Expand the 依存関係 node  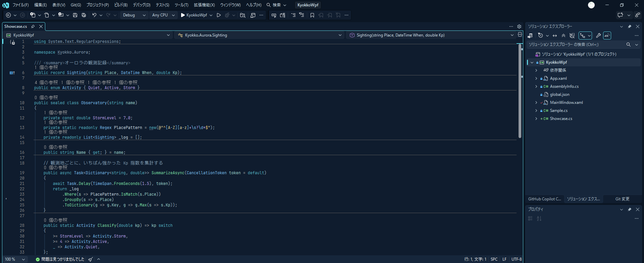(x=536, y=70)
